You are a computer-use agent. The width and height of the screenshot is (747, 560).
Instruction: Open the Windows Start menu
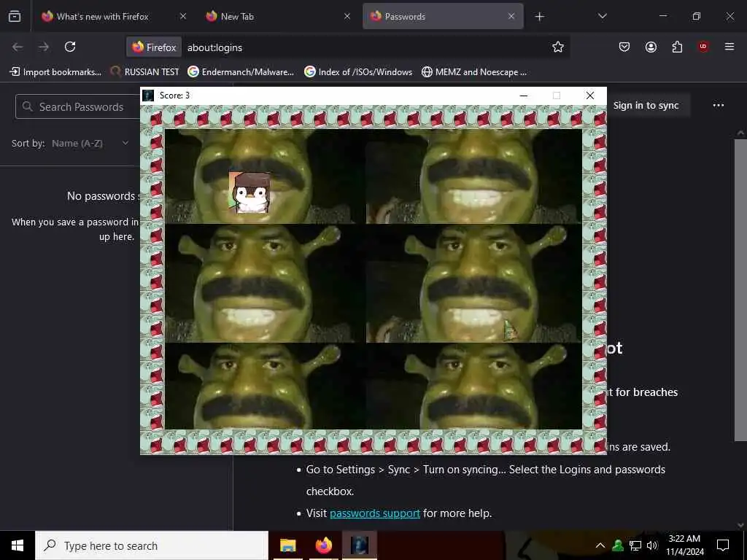click(18, 545)
